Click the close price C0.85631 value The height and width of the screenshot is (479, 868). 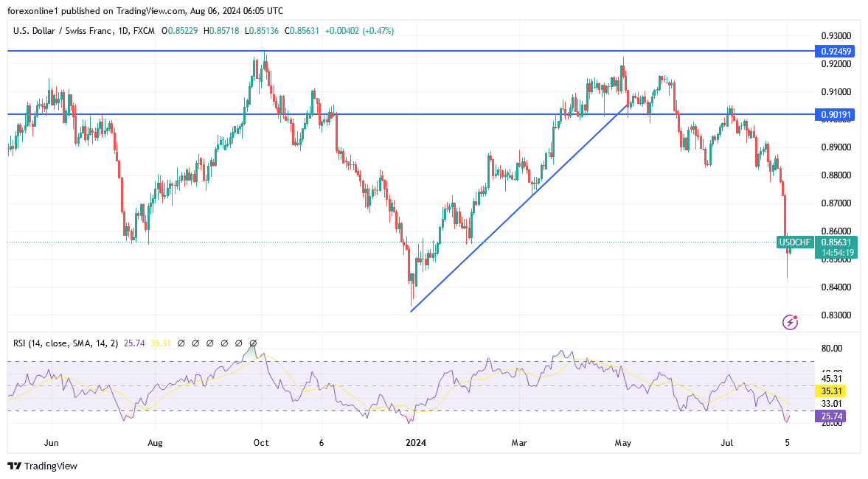coord(302,31)
